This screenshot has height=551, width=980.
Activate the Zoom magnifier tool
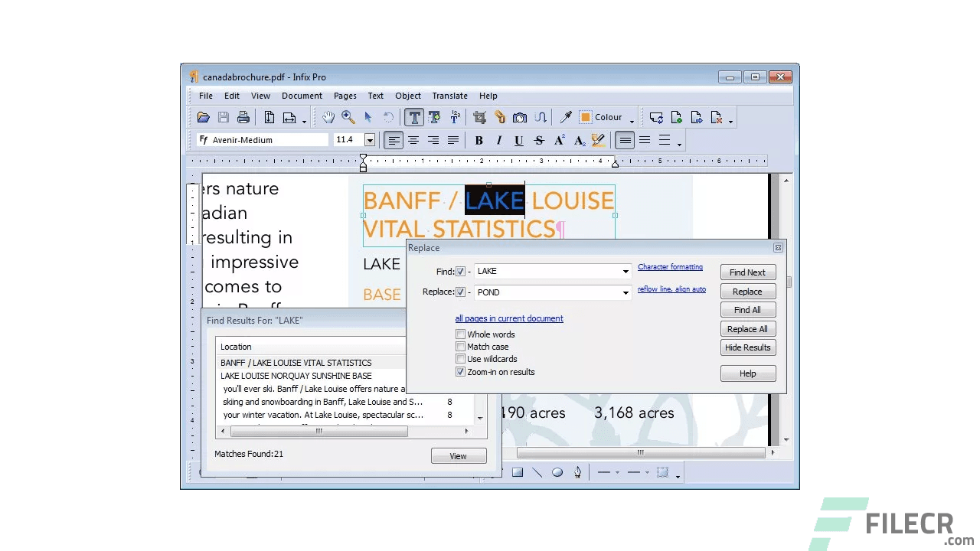coord(348,116)
